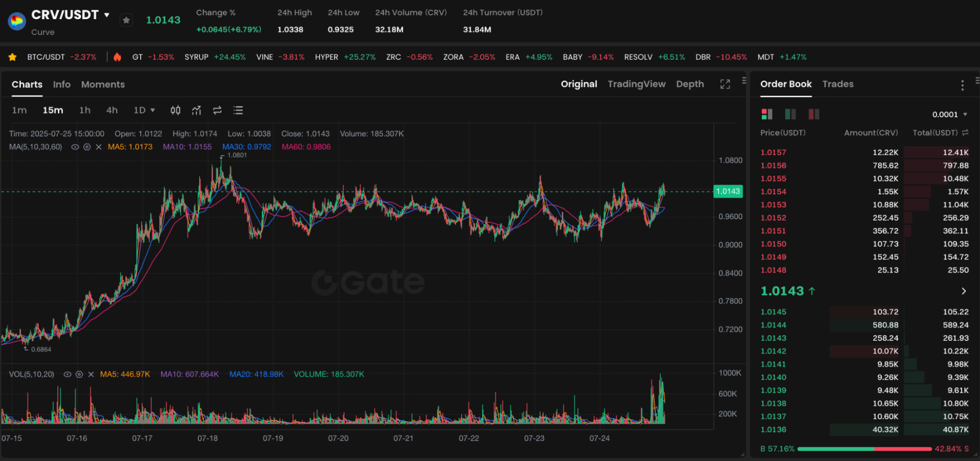Expand chart to fullscreen
Viewport: 980px width, 461px height.
click(x=725, y=84)
